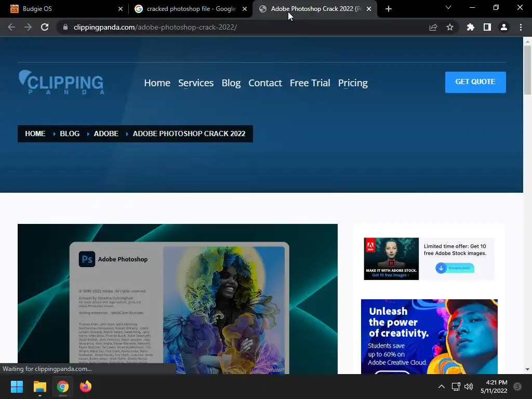Open the Chrome profile avatar icon

coord(504,27)
